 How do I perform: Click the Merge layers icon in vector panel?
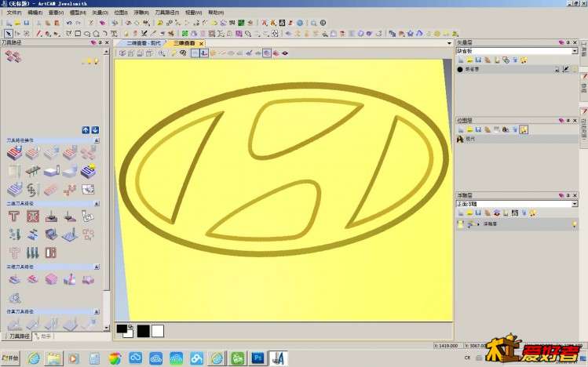(506, 60)
